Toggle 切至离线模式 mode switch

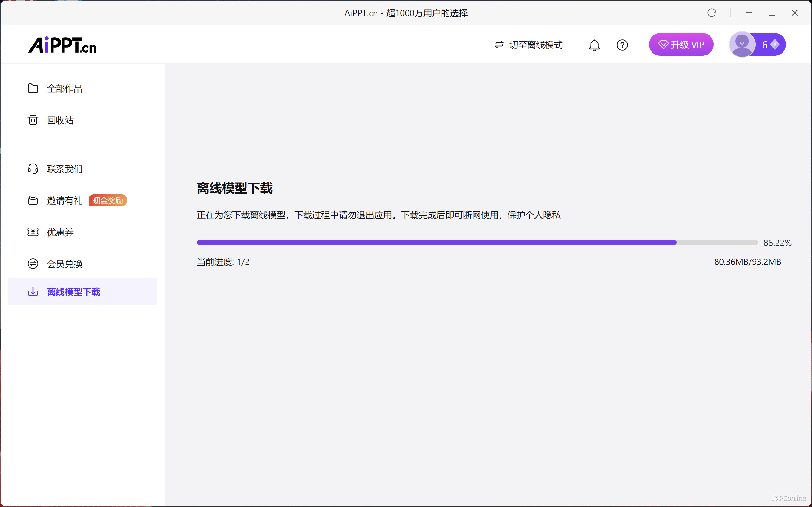pos(529,45)
